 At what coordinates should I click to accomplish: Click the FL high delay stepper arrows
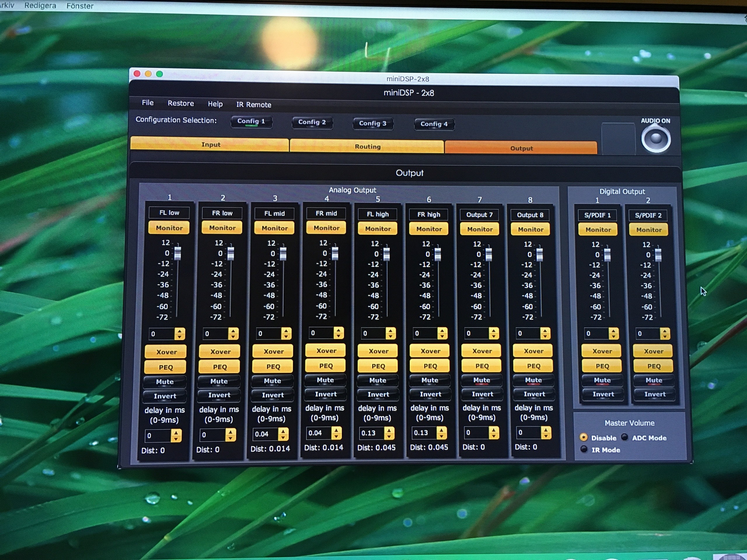pos(389,433)
